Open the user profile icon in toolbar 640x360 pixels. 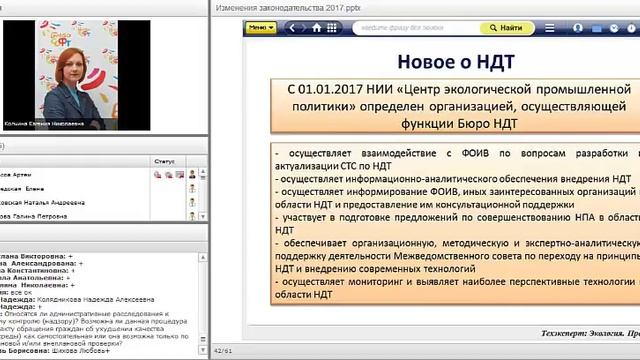point(578,28)
